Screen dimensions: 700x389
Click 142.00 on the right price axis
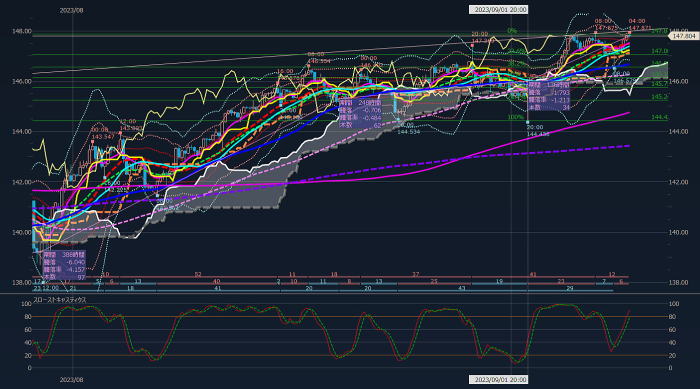coord(679,182)
